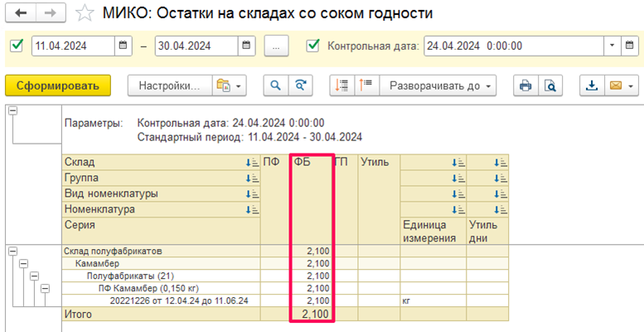Open Контрольная дата dropdown list arrow
This screenshot has width=644, height=332.
(x=612, y=46)
